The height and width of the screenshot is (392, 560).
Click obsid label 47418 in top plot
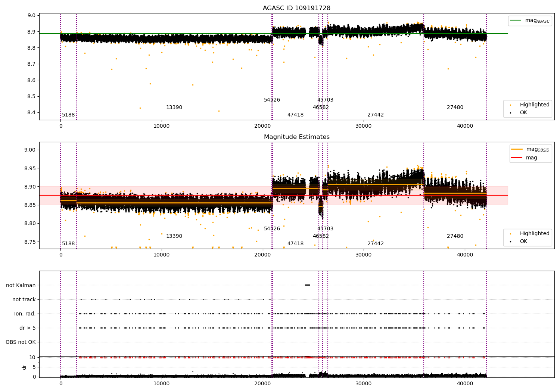coord(295,115)
